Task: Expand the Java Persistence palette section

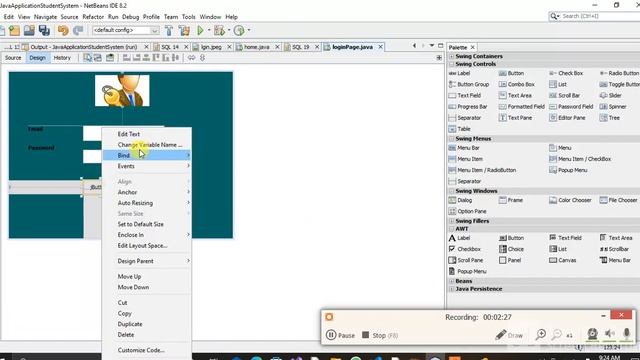Action: coord(452,289)
